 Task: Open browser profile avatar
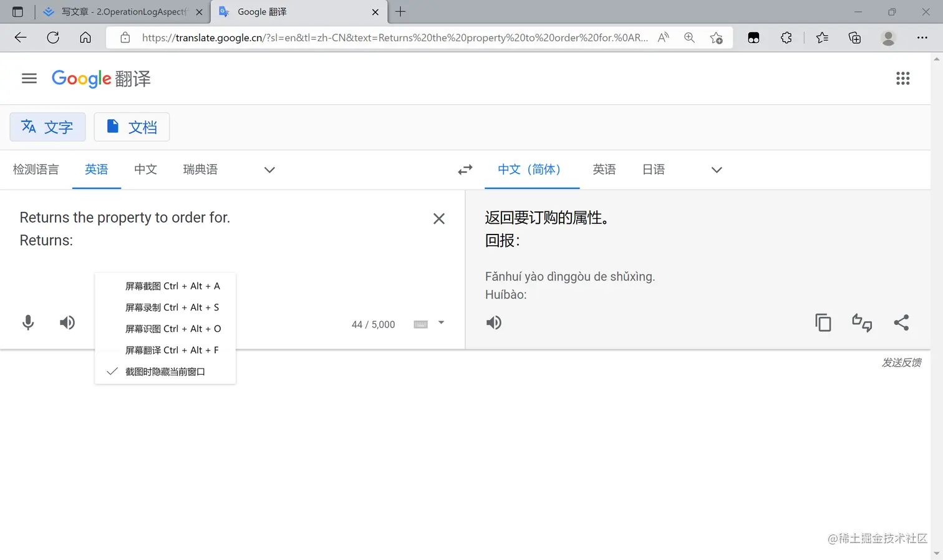point(888,37)
